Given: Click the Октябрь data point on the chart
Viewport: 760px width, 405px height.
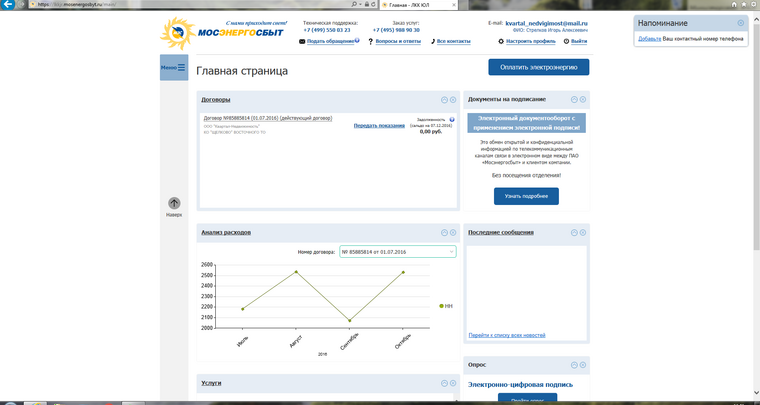Looking at the screenshot, I should pyautogui.click(x=403, y=272).
